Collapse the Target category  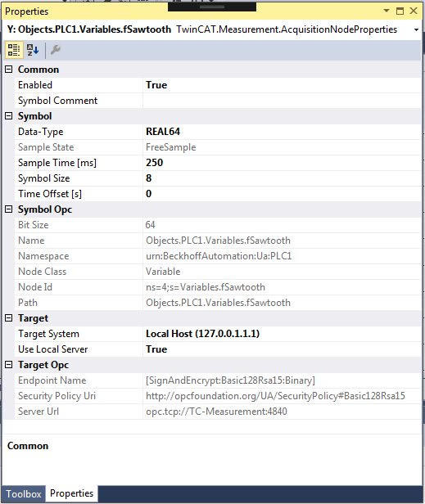coord(9,318)
